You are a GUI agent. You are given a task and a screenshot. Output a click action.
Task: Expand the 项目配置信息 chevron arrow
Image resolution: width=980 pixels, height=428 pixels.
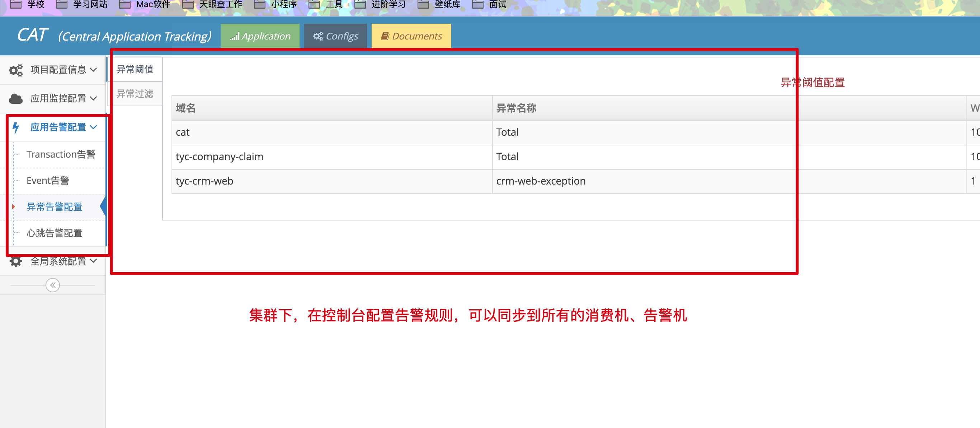pos(94,70)
